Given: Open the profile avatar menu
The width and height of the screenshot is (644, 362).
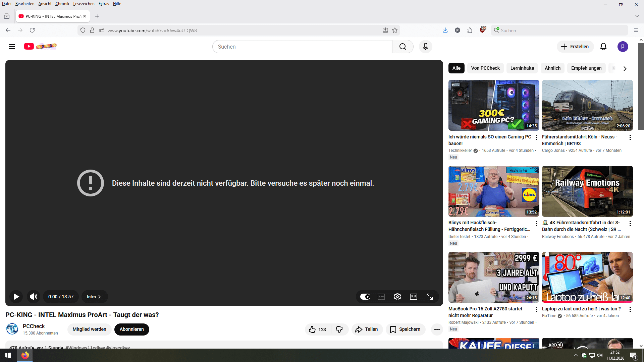Looking at the screenshot, I should tap(623, 47).
